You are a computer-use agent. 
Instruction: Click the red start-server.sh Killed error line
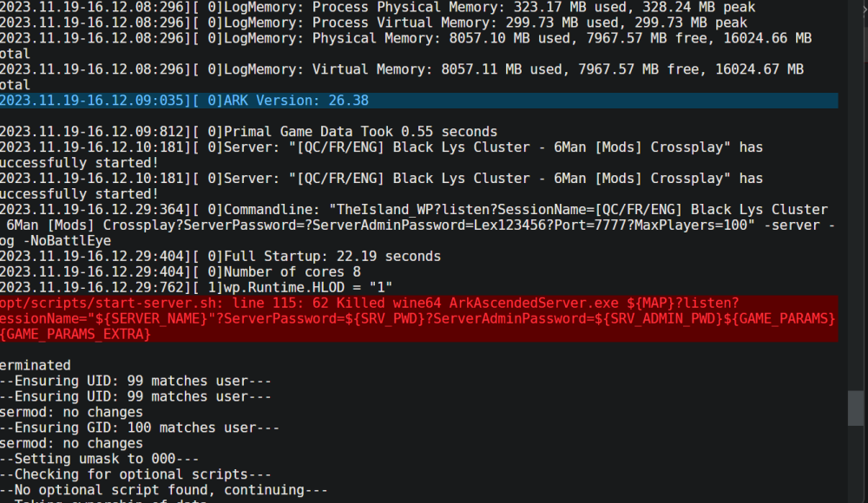click(x=418, y=319)
